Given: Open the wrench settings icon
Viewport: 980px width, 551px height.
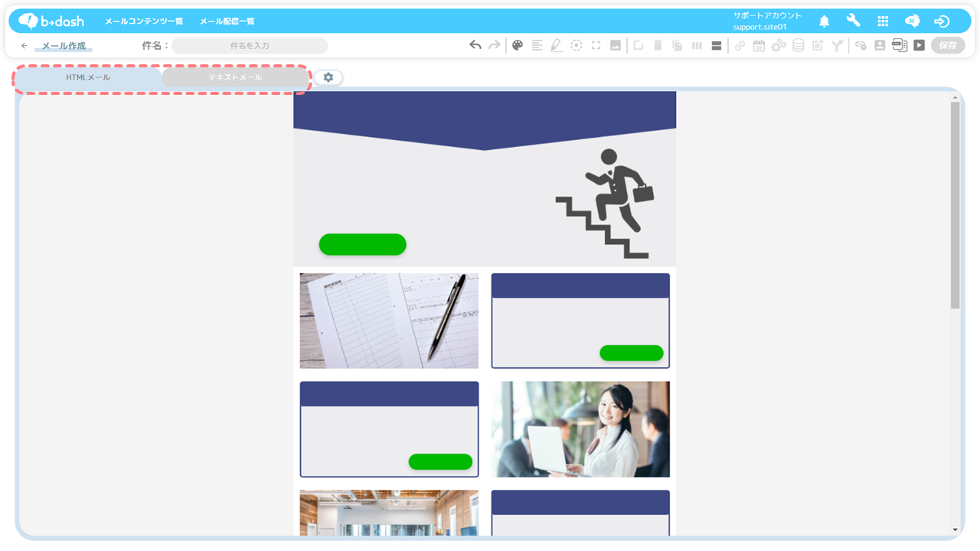Looking at the screenshot, I should (x=853, y=21).
